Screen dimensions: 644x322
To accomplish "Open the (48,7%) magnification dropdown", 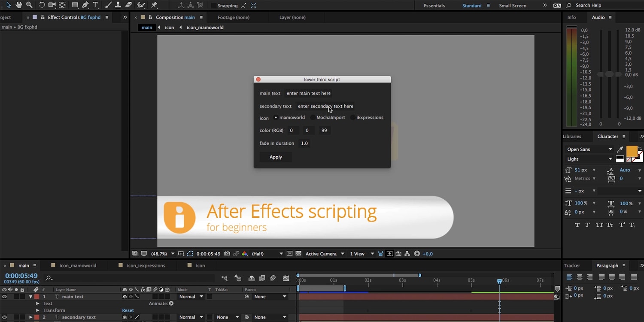I will click(163, 254).
